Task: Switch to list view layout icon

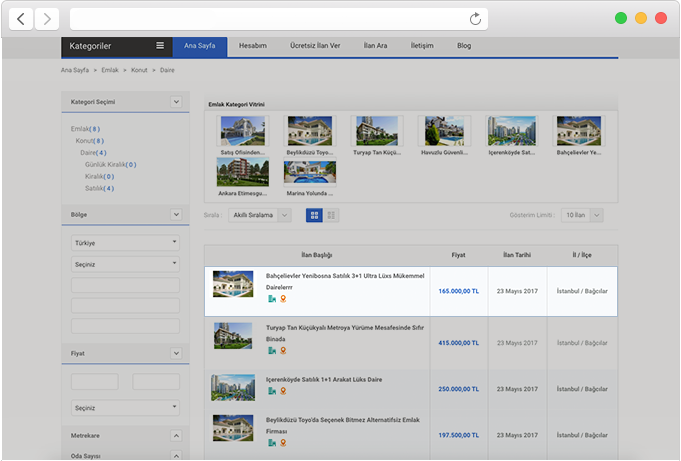Action: (x=332, y=215)
